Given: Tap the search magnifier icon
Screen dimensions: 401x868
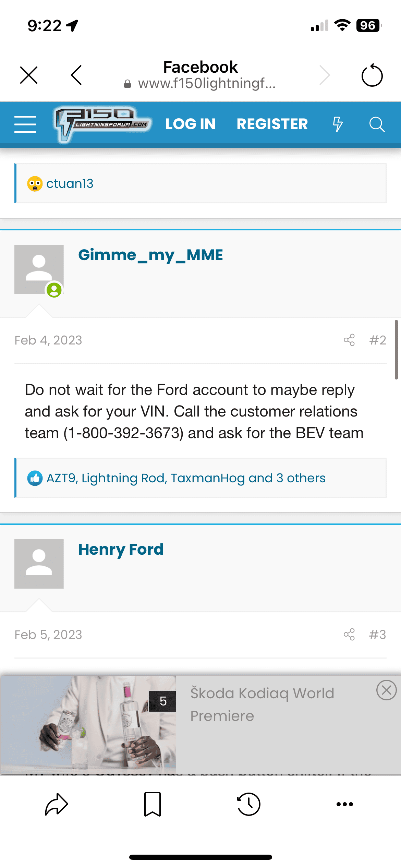Looking at the screenshot, I should click(x=377, y=124).
